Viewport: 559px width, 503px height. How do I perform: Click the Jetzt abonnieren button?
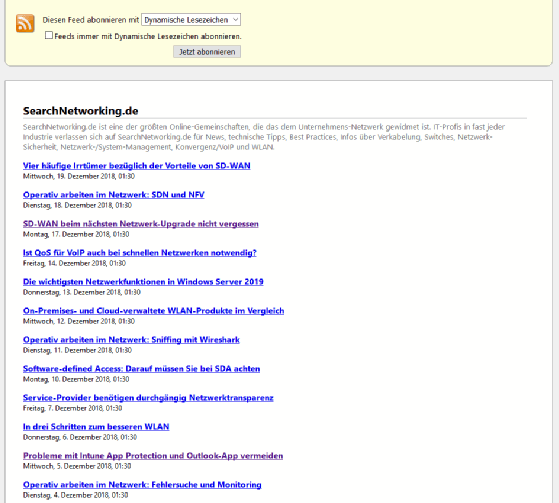[x=207, y=52]
